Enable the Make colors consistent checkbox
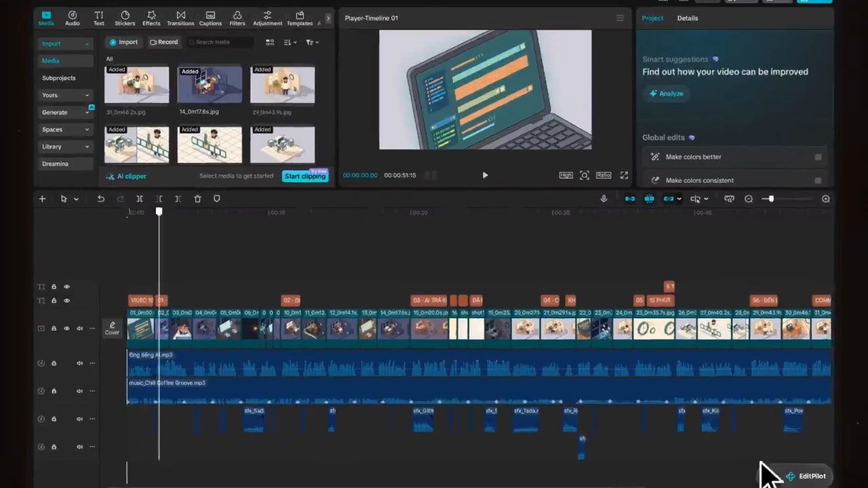868x488 pixels. click(x=818, y=181)
